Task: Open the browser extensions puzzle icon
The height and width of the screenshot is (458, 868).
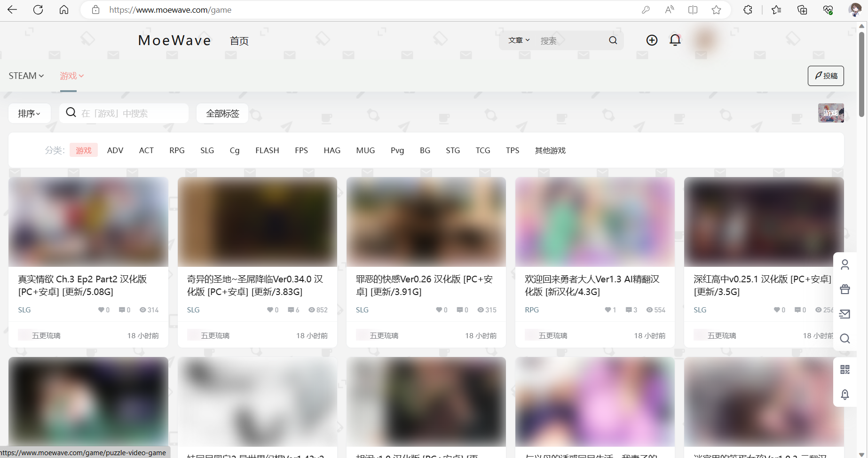Action: coord(748,10)
